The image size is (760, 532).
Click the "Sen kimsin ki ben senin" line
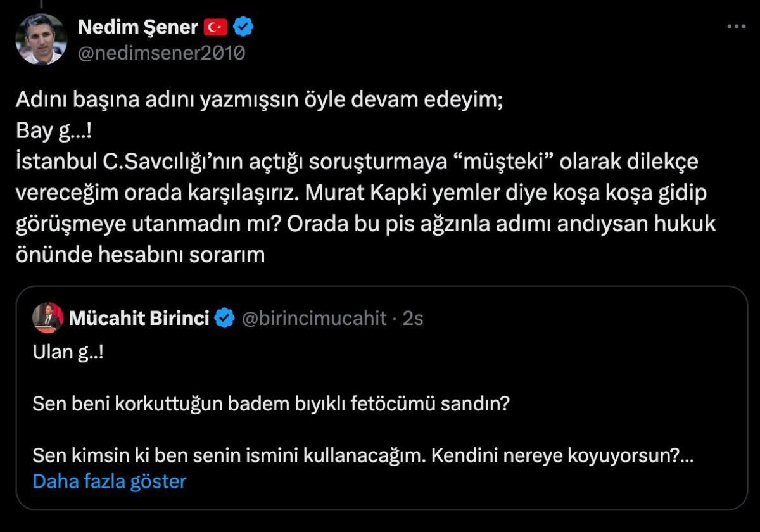point(361,456)
